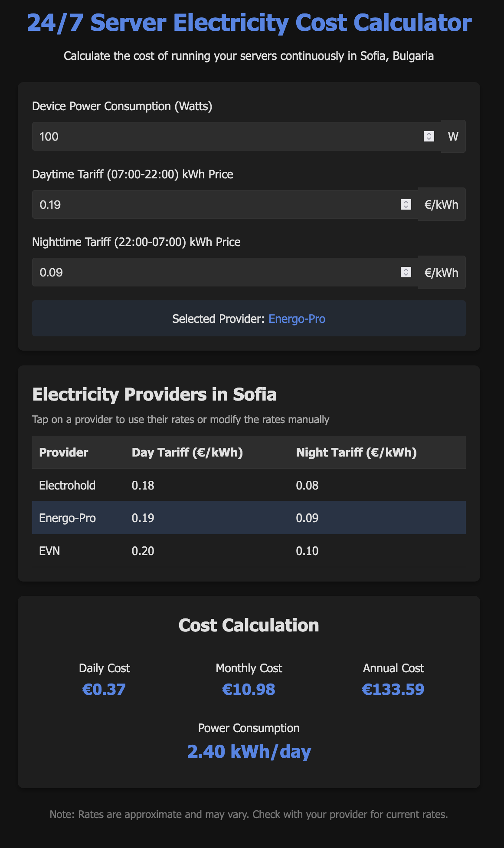The height and width of the screenshot is (848, 504).
Task: Select the highlighted Energo-Pro table row
Action: [249, 518]
